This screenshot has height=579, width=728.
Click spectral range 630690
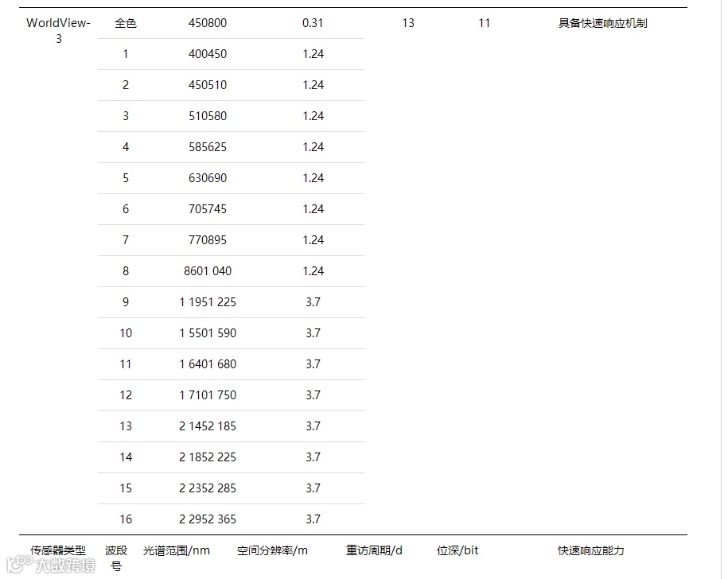coord(208,178)
